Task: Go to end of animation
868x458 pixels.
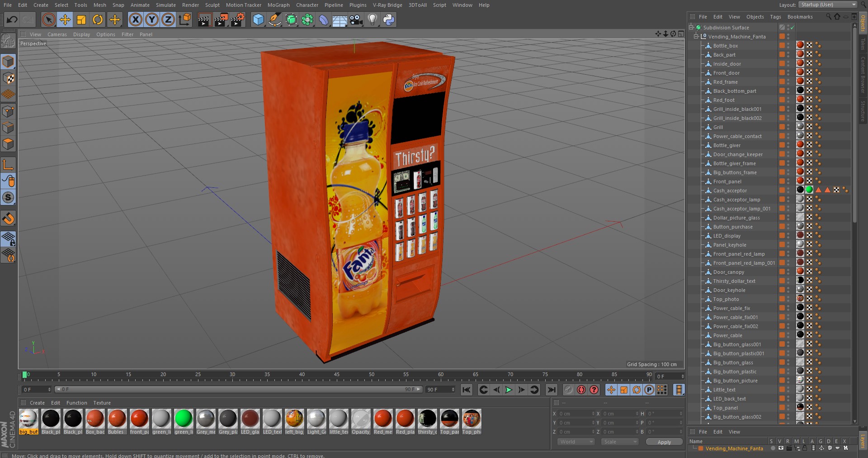Action: tap(552, 390)
